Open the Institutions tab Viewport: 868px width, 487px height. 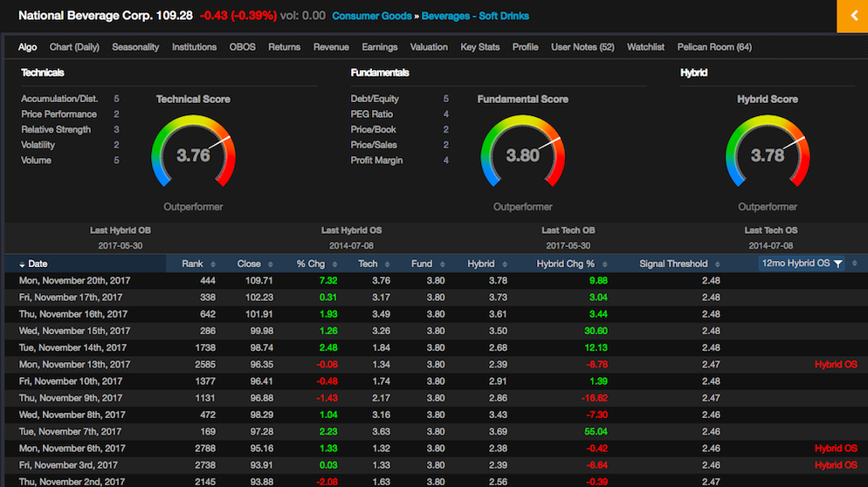point(195,47)
